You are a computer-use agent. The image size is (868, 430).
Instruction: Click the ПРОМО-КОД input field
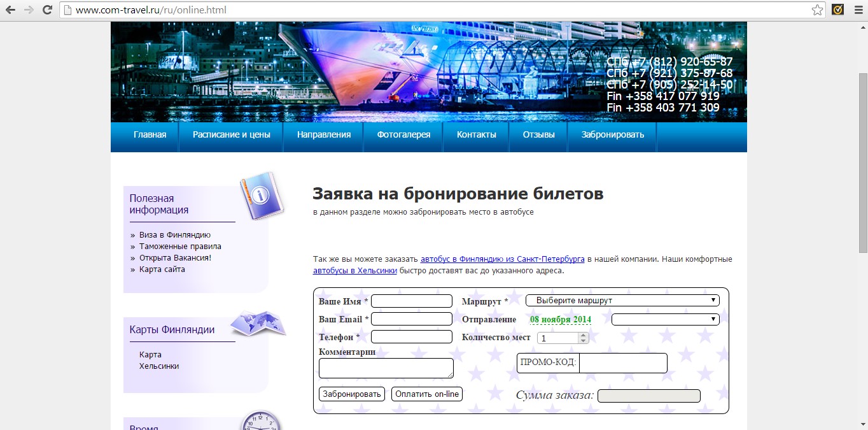point(623,363)
